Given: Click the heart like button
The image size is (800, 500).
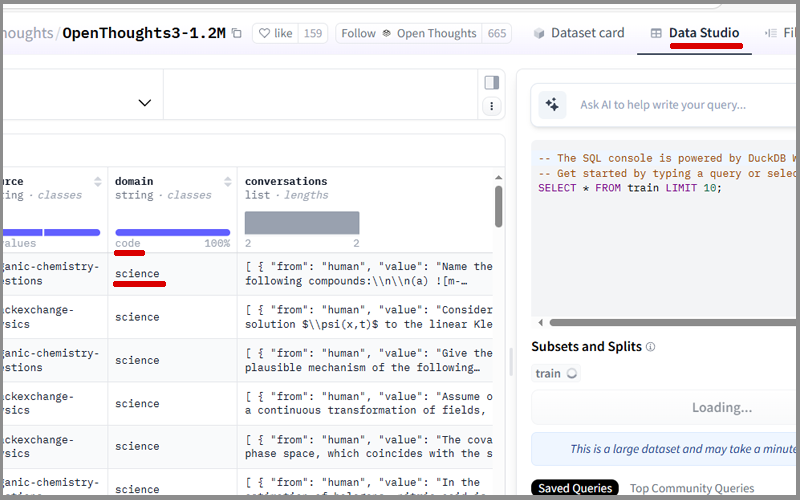Looking at the screenshot, I should [276, 33].
